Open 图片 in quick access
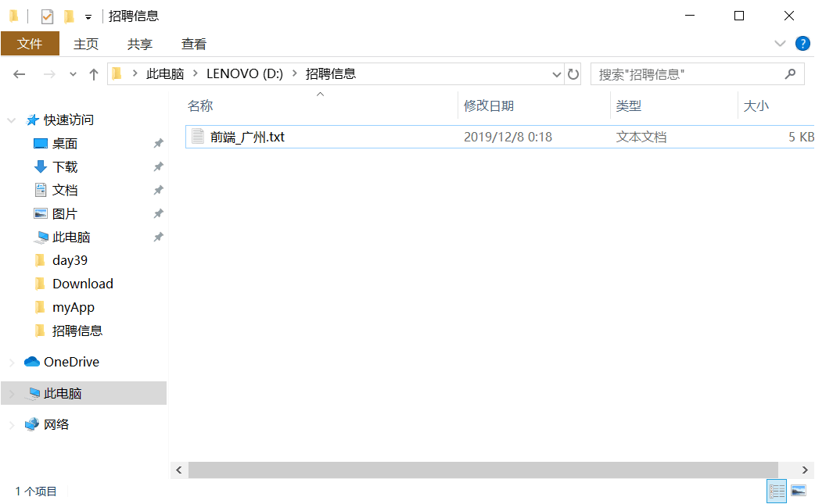 tap(64, 213)
